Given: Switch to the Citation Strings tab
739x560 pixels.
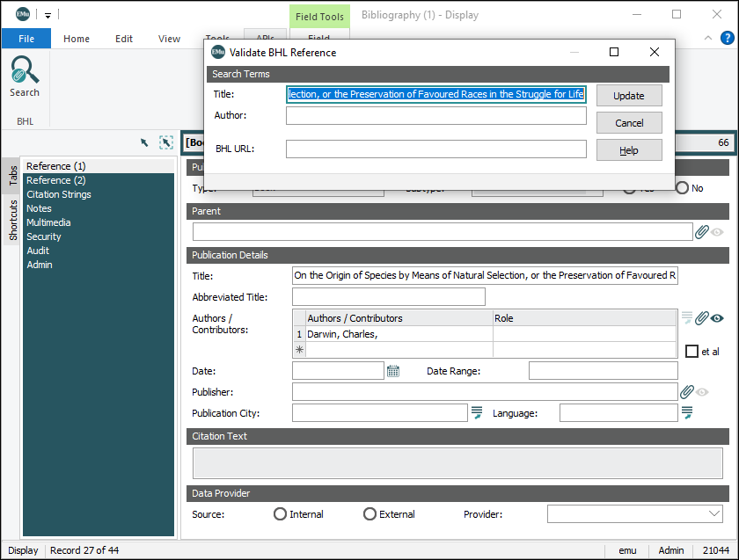Looking at the screenshot, I should [59, 194].
